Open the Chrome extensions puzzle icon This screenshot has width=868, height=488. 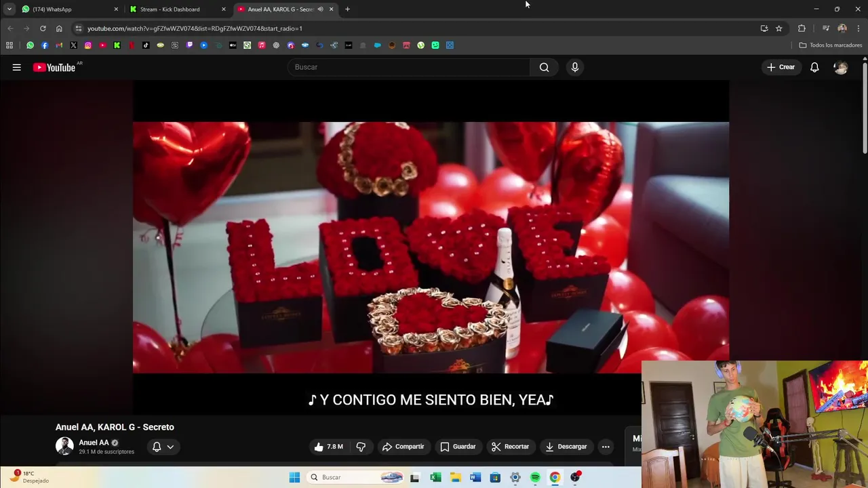coord(802,28)
